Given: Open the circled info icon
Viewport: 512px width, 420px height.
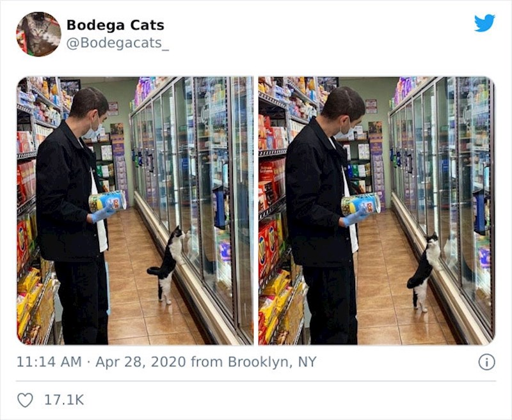Looking at the screenshot, I should (x=486, y=362).
